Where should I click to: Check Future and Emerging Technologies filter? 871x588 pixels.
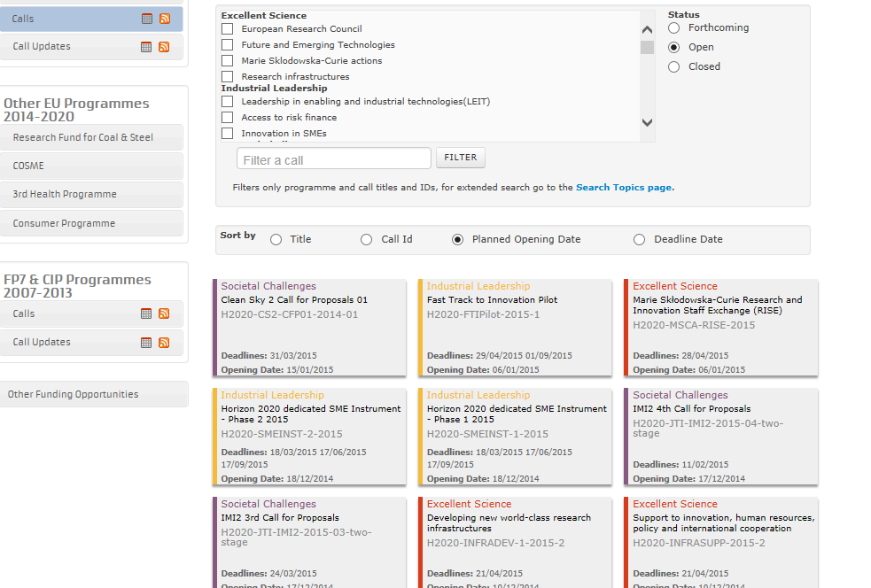[x=227, y=44]
